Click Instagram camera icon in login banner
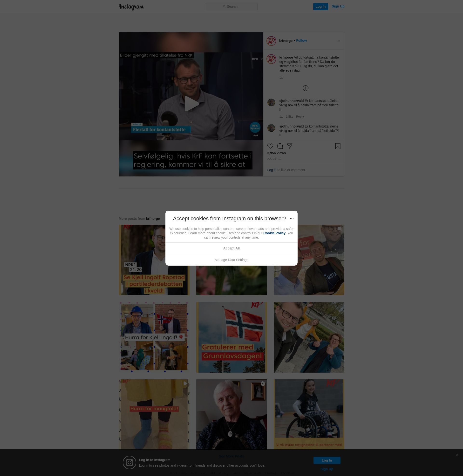 pyautogui.click(x=129, y=463)
